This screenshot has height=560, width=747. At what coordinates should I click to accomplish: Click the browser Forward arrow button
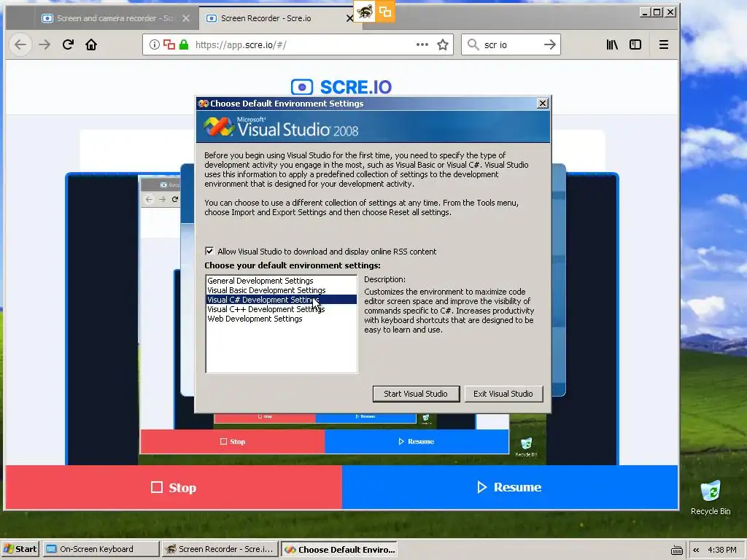(44, 44)
